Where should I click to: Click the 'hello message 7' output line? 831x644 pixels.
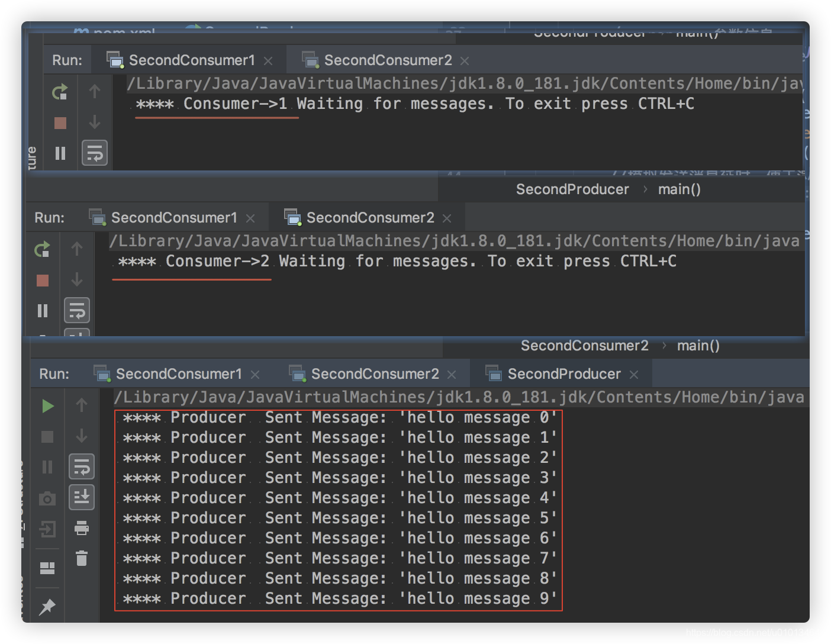click(x=339, y=559)
